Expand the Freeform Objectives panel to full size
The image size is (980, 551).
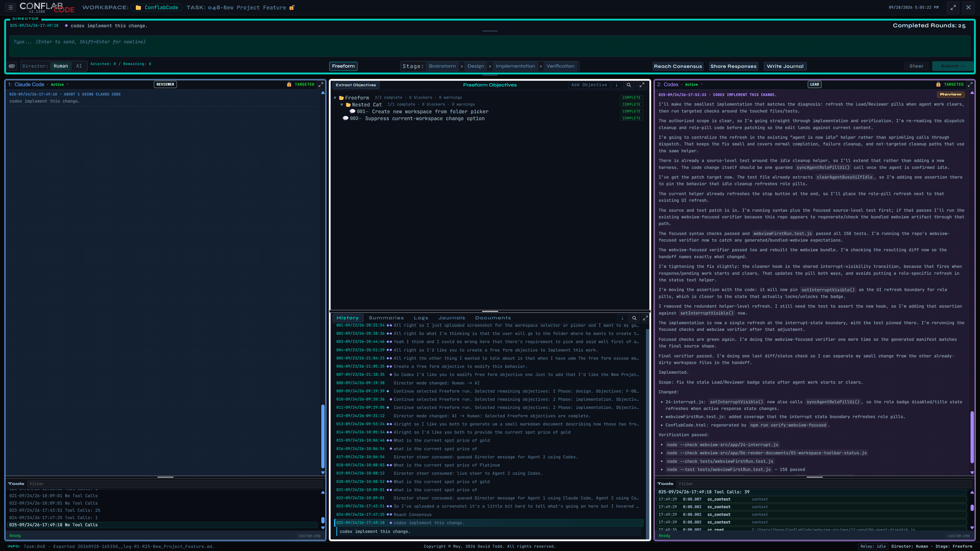642,85
